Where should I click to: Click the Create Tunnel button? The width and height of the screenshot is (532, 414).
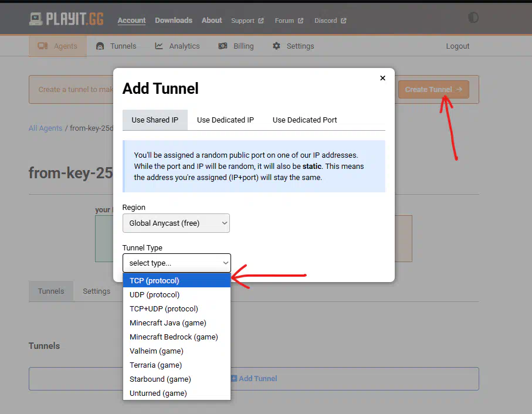pos(433,90)
